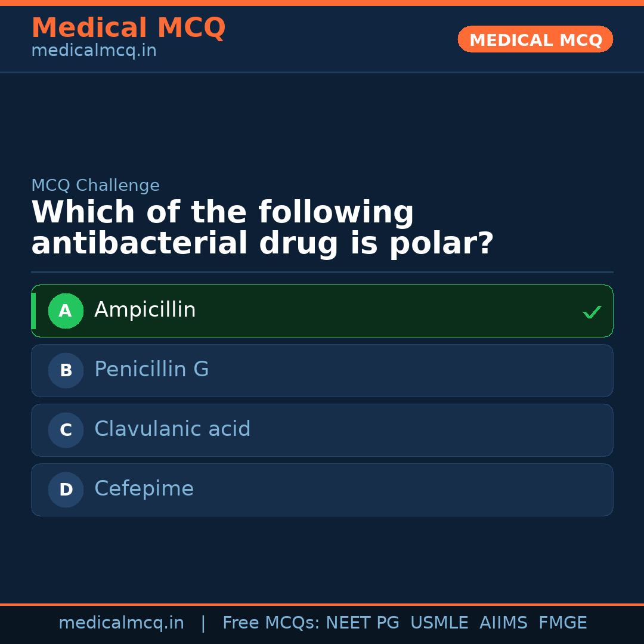Pick Cefepime as the answer
Viewport: 644px width, 644px height.
coord(322,490)
